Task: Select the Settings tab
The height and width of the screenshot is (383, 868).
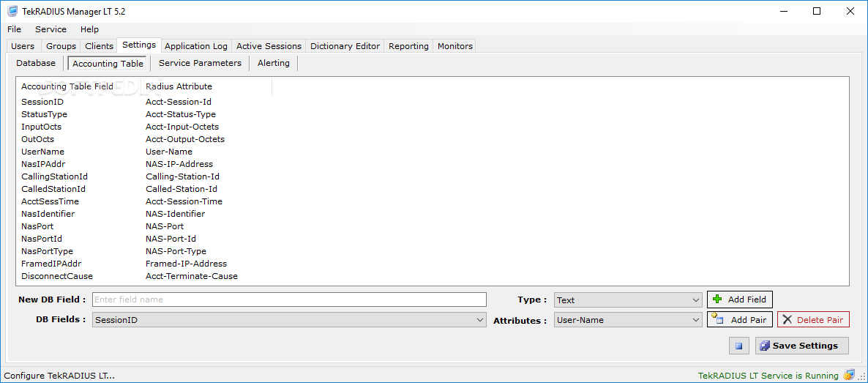Action: coord(139,45)
